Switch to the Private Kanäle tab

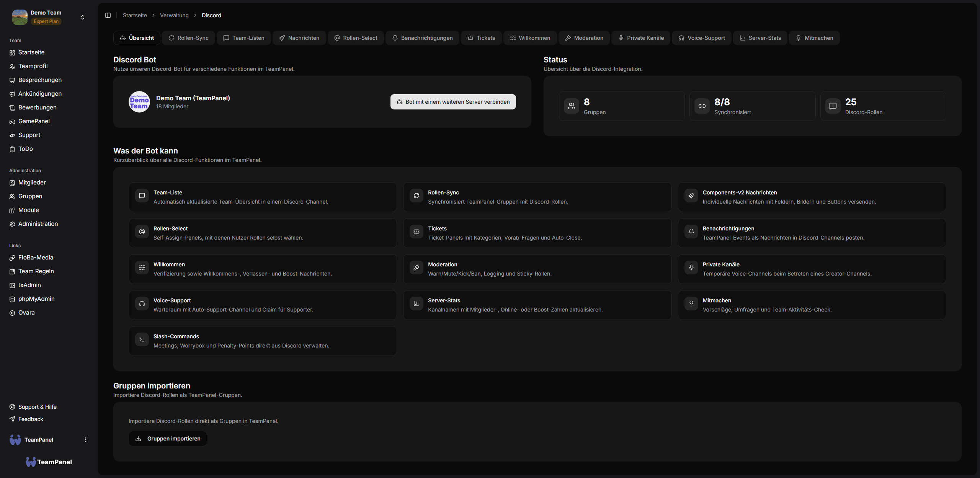coord(641,38)
